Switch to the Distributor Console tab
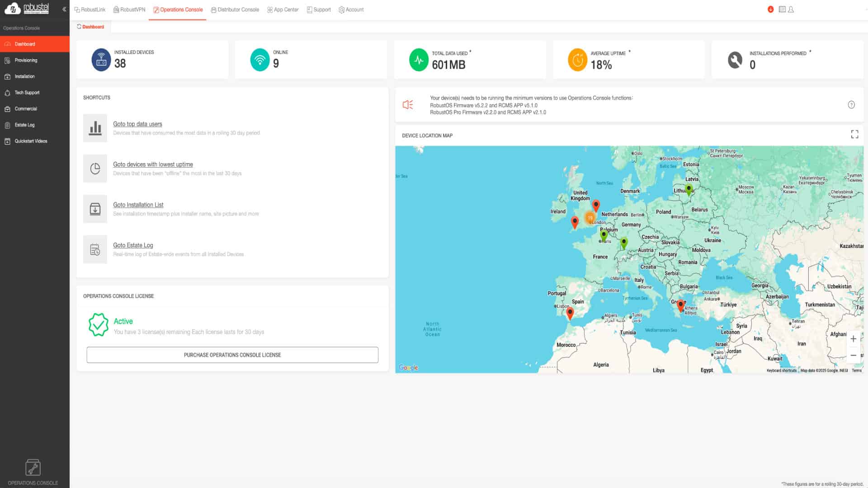 click(x=235, y=9)
